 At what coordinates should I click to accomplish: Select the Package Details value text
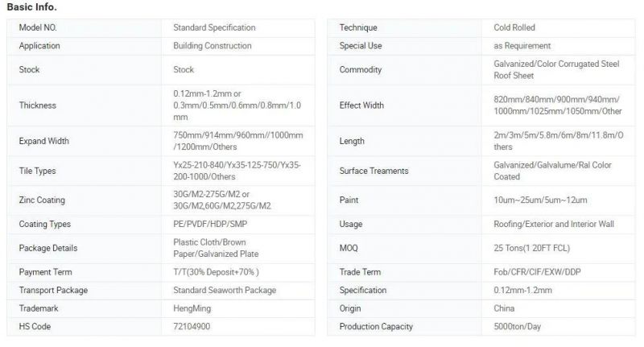tap(216, 248)
